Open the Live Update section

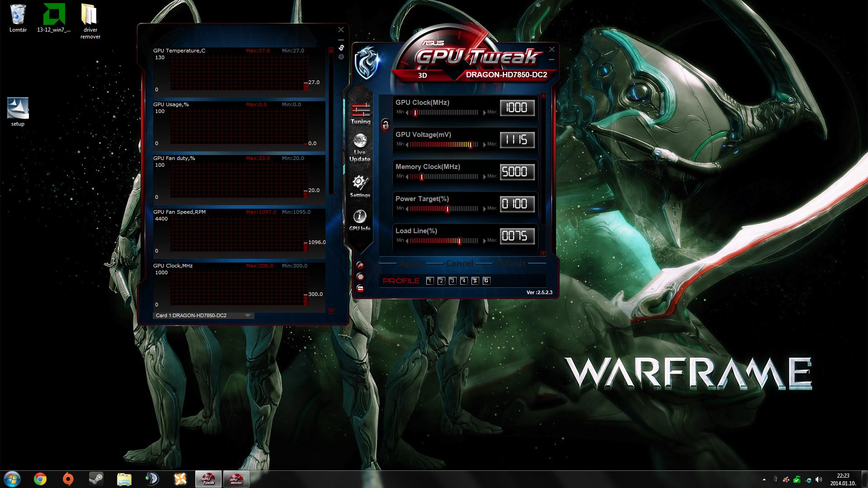point(360,147)
